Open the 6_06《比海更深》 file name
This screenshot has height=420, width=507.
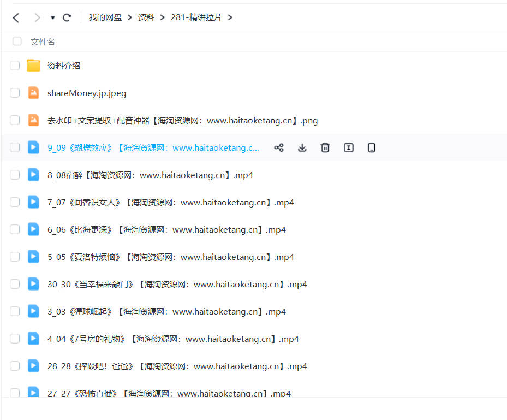click(166, 230)
